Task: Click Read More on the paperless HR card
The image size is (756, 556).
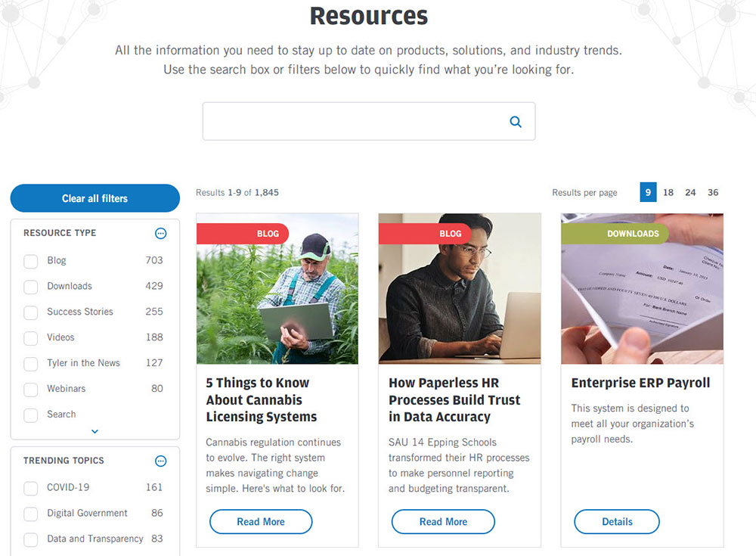Action: [x=443, y=521]
